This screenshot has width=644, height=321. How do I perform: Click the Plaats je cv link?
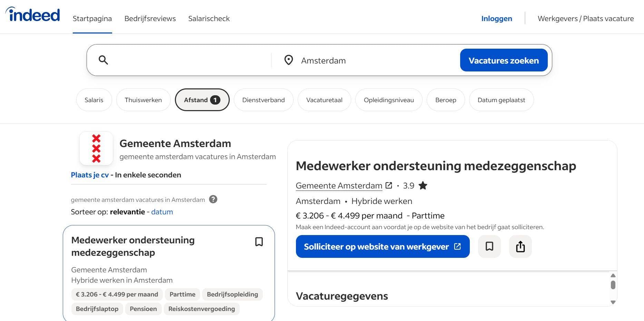click(90, 175)
